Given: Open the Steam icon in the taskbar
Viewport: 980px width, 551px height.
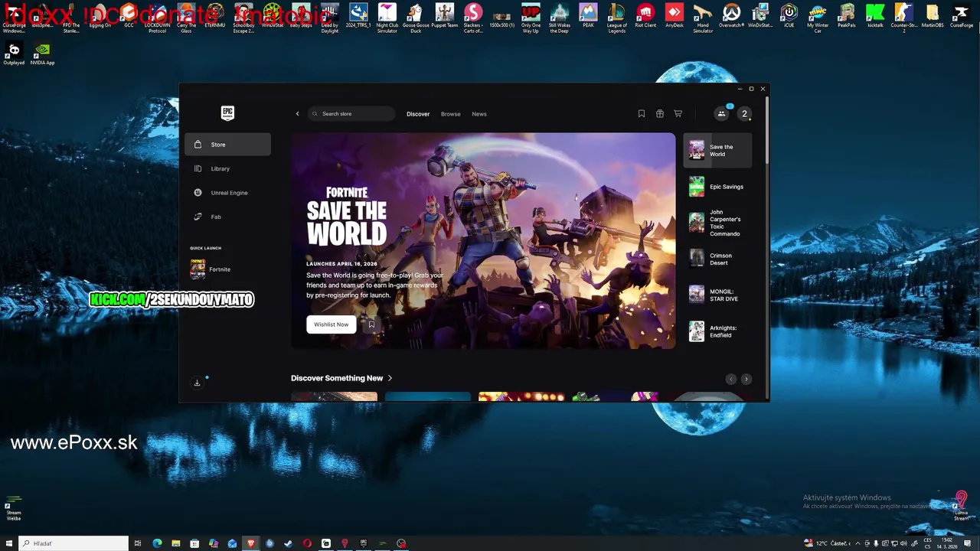Looking at the screenshot, I should tap(289, 543).
